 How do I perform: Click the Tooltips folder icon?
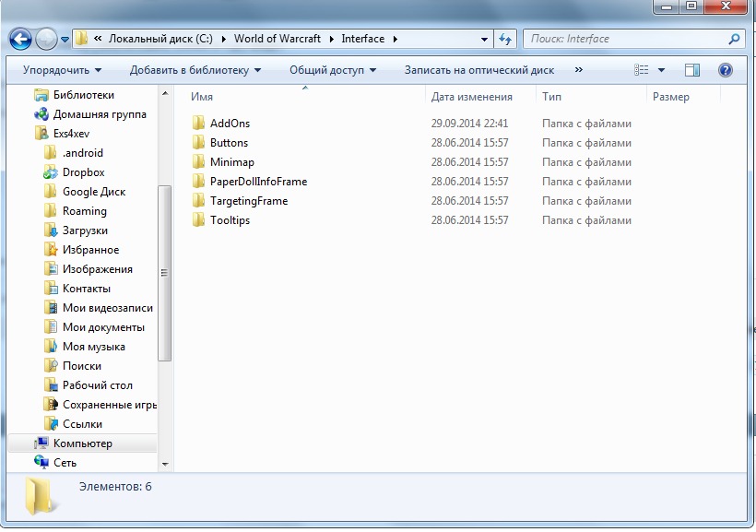(x=198, y=220)
